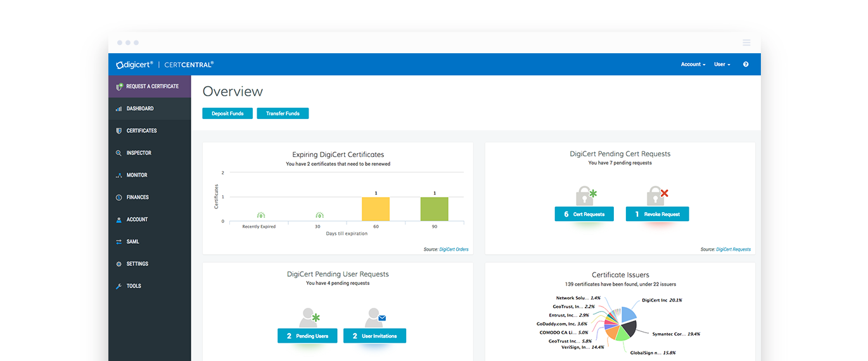Open the SAML menu item
868x361 pixels.
pos(150,241)
